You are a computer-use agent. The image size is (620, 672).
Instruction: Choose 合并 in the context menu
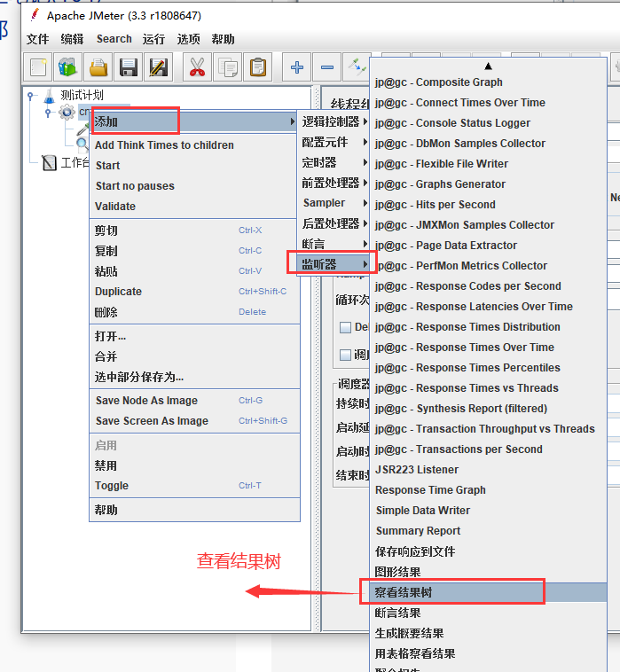tap(194, 356)
